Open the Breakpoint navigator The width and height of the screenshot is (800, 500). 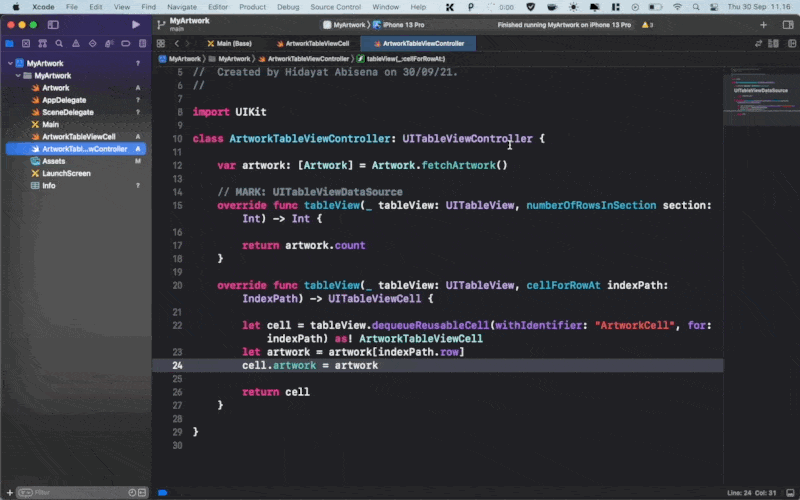click(x=126, y=43)
